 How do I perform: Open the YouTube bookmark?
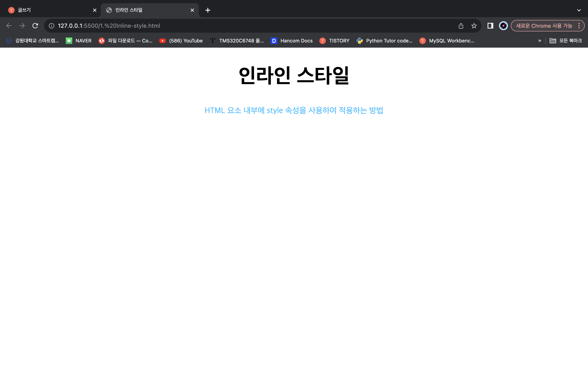(181, 41)
